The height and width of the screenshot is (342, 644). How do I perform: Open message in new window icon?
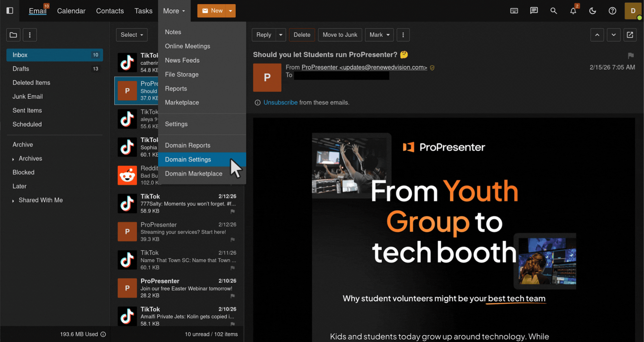(x=630, y=35)
